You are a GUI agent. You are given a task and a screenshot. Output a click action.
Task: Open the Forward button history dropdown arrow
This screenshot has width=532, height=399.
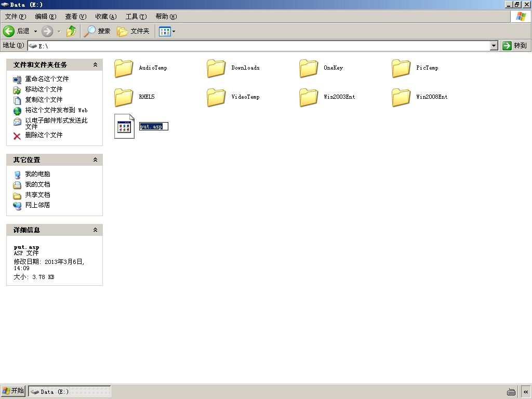tap(59, 31)
